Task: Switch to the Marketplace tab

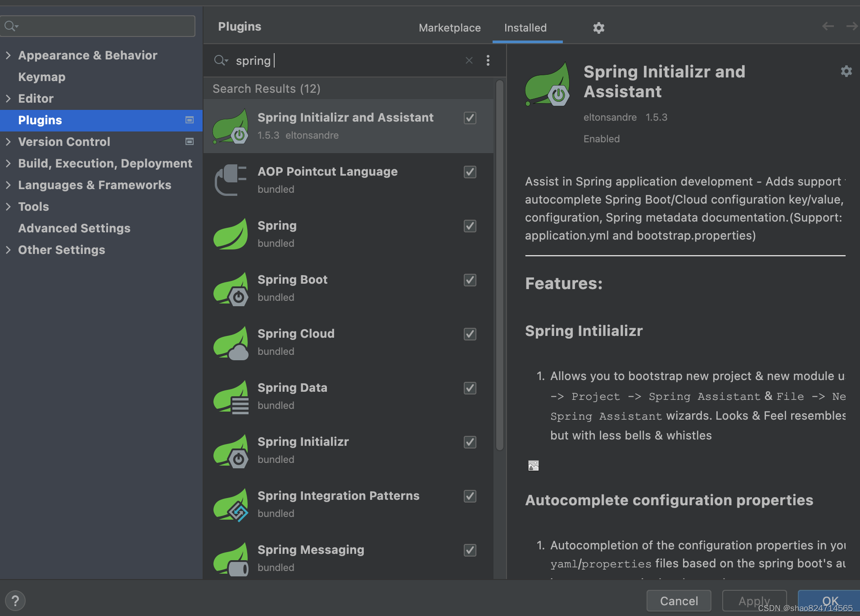Action: click(449, 28)
